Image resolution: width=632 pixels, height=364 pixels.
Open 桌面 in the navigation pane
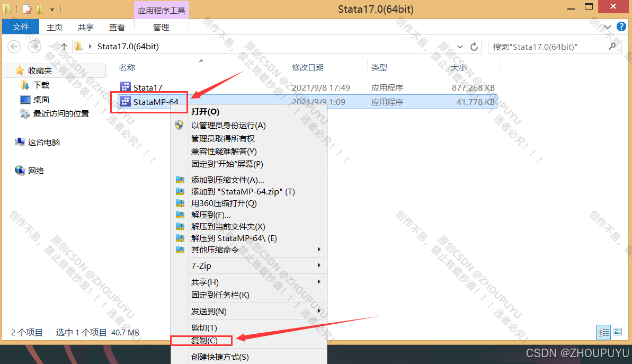coord(41,100)
